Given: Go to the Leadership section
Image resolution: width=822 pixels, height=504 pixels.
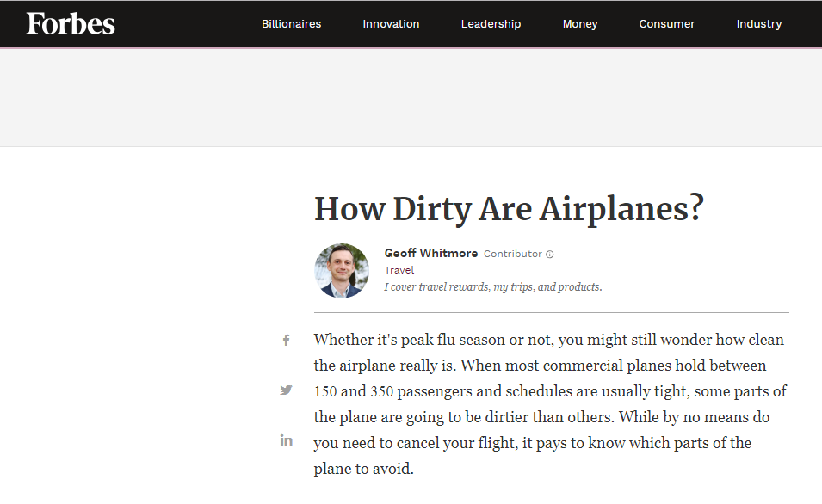Looking at the screenshot, I should pos(491,24).
